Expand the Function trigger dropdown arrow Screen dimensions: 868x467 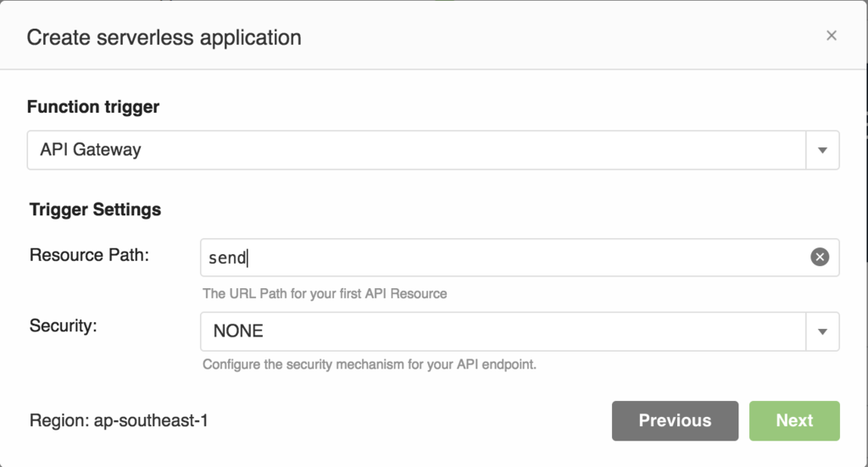[x=822, y=150]
